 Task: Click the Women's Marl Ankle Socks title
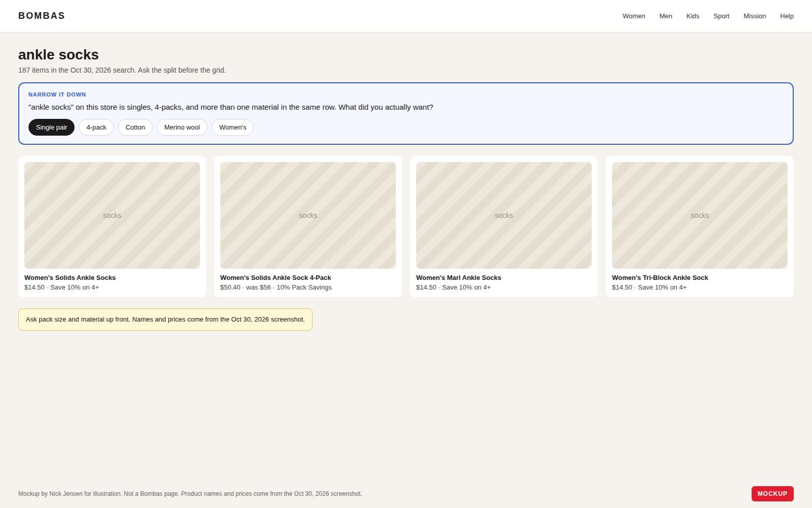458,278
